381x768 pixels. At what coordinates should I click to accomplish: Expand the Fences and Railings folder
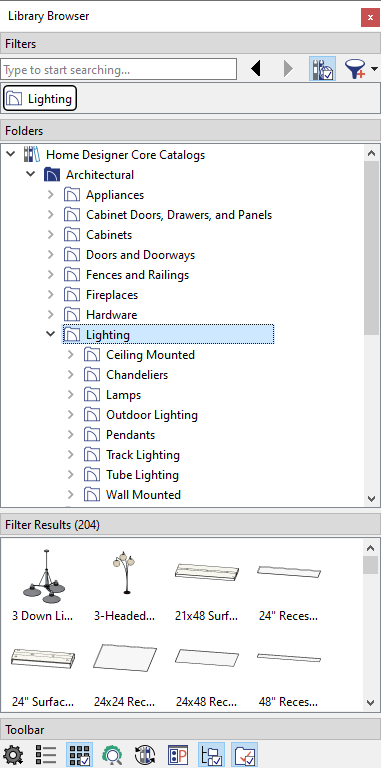point(50,275)
